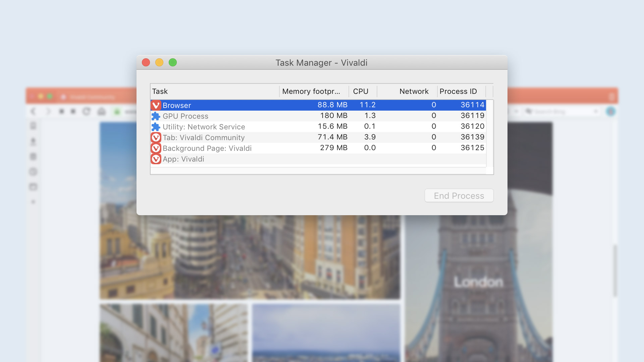Sort processes by the CPU column header
Image resolution: width=644 pixels, height=362 pixels.
point(363,91)
